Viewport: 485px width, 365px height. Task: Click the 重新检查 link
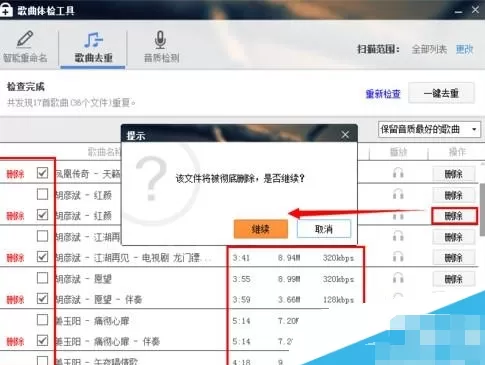point(383,94)
